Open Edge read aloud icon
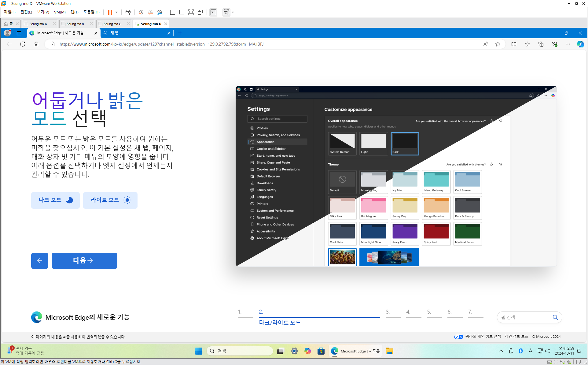The image size is (588, 365). [x=486, y=44]
